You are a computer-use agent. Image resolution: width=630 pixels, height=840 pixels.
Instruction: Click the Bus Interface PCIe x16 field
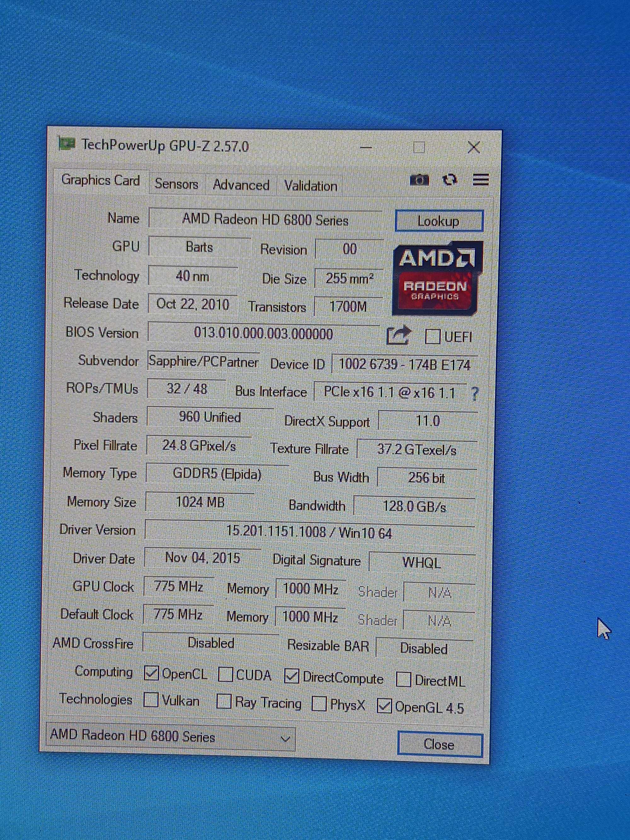click(390, 392)
